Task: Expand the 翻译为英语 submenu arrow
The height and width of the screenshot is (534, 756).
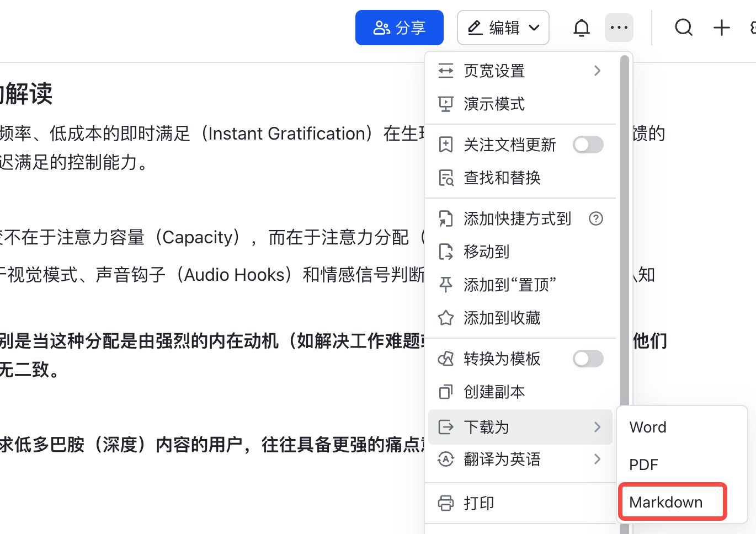Action: [x=597, y=459]
